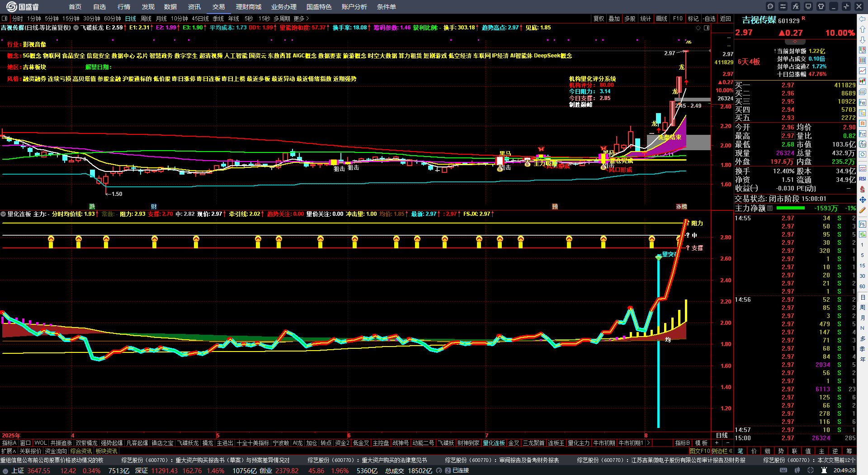This screenshot has height=475, width=868.
Task: Open the candlestick chart icon in right sidebar
Action: [x=863, y=81]
